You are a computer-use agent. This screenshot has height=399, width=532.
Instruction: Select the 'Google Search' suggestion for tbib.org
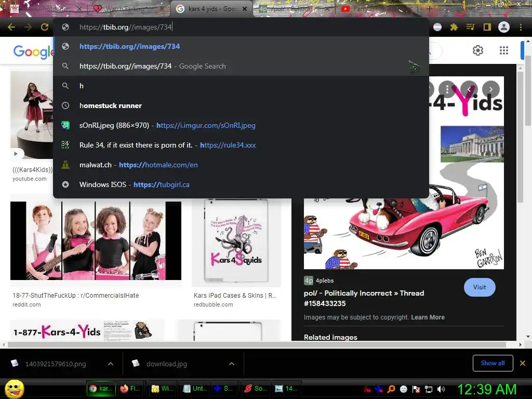tap(241, 66)
